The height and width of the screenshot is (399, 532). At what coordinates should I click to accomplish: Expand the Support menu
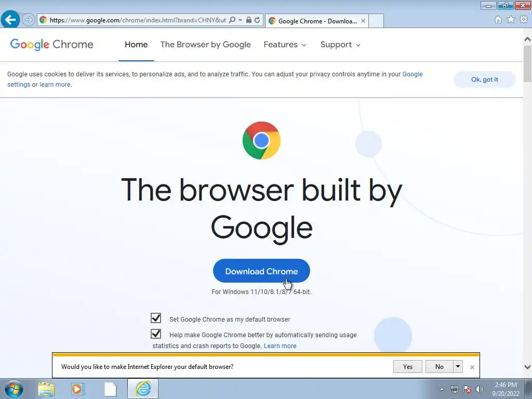pyautogui.click(x=340, y=45)
